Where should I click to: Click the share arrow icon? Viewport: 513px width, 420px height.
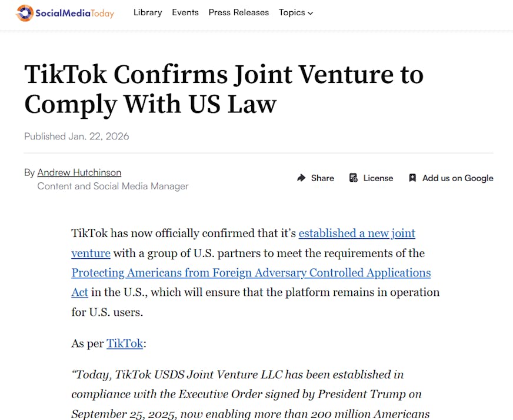(x=301, y=178)
